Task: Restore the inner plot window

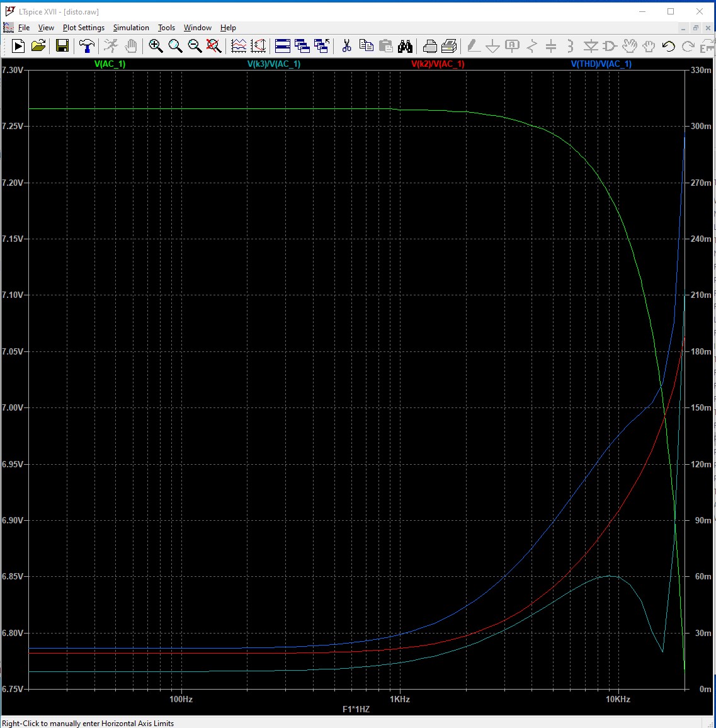Action: (x=696, y=28)
